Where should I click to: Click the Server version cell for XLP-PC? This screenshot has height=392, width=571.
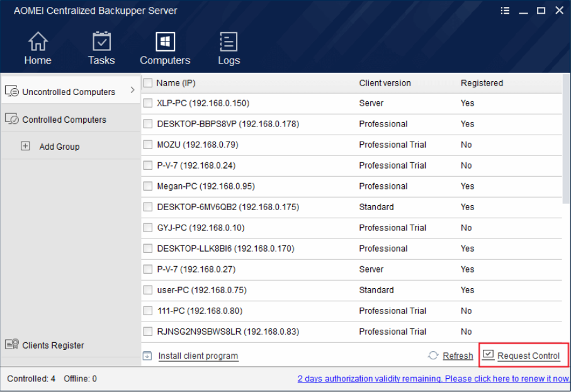(x=371, y=103)
